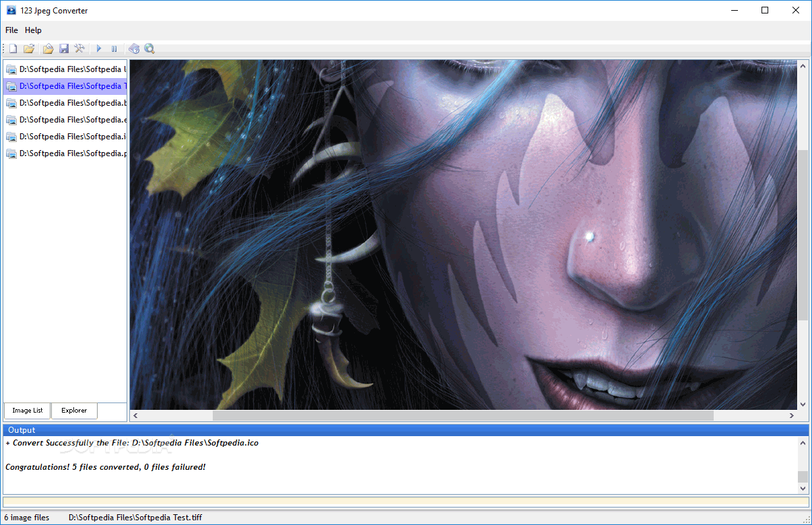Pause conversion with the pause icon
The height and width of the screenshot is (525, 812).
click(x=114, y=48)
